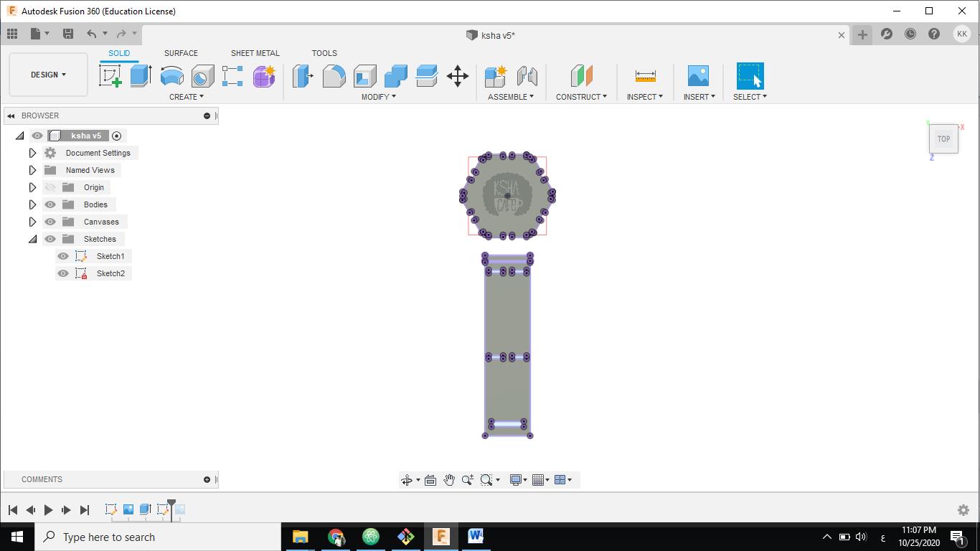Select the SOLID tab
The image size is (980, 551).
119,53
